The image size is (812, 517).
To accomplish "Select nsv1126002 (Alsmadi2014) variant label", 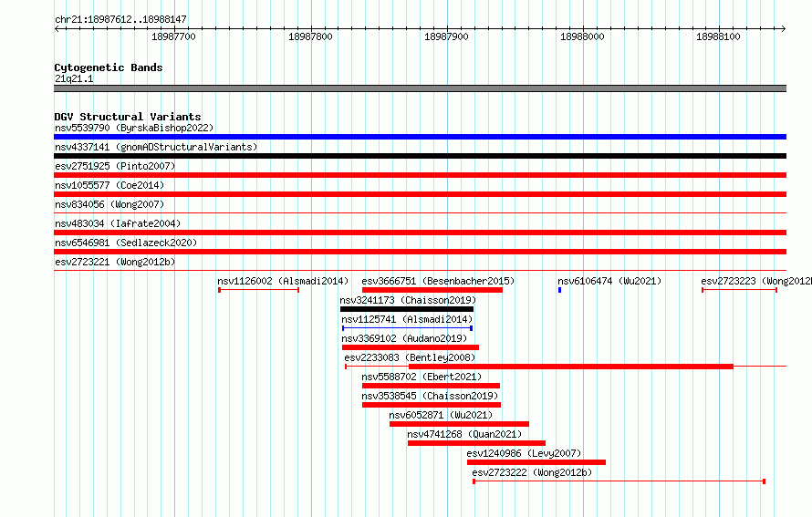I will point(283,281).
